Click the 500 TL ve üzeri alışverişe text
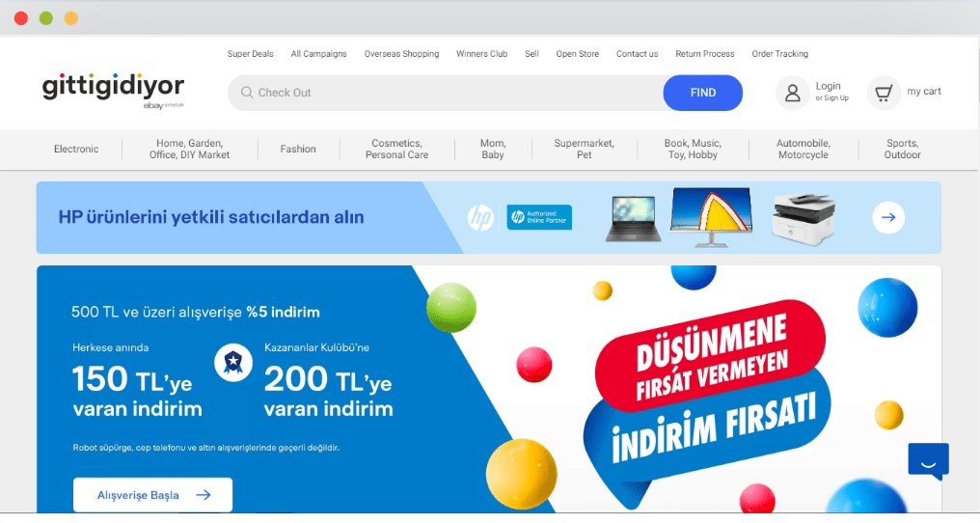The width and height of the screenshot is (980, 523). coord(157,313)
